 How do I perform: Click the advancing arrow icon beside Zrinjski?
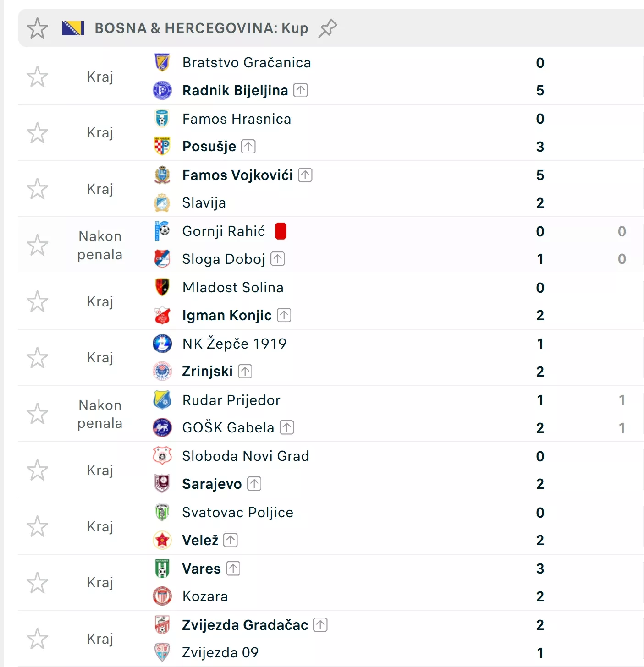point(245,372)
